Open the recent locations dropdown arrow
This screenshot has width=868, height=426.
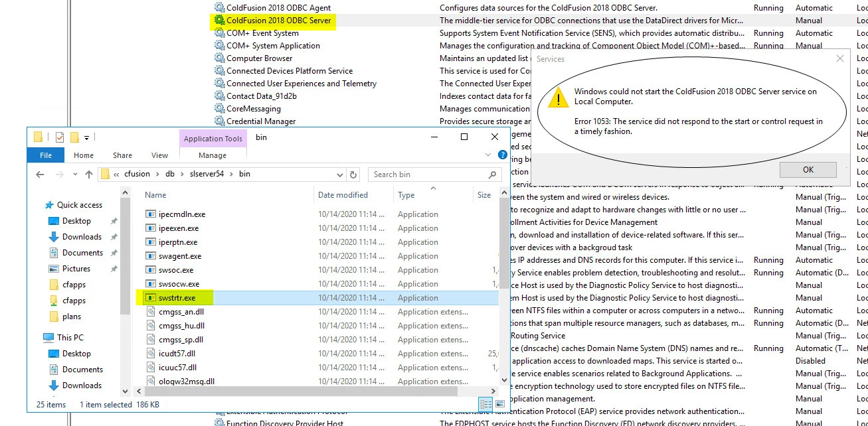[x=74, y=175]
